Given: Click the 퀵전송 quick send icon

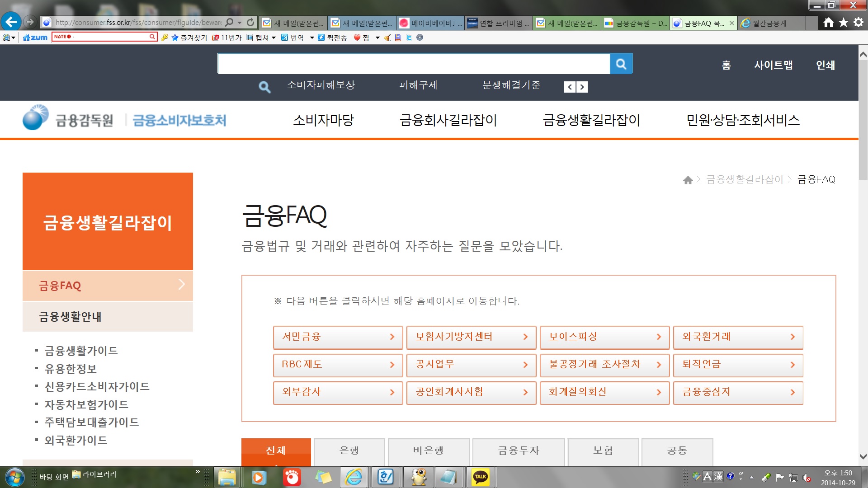Looking at the screenshot, I should point(321,38).
